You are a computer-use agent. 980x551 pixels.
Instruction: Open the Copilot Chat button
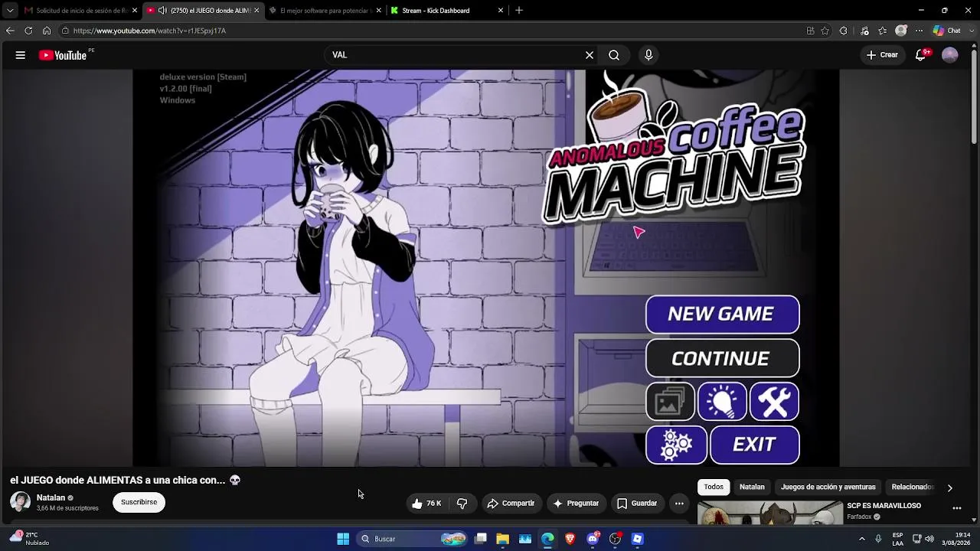point(947,31)
